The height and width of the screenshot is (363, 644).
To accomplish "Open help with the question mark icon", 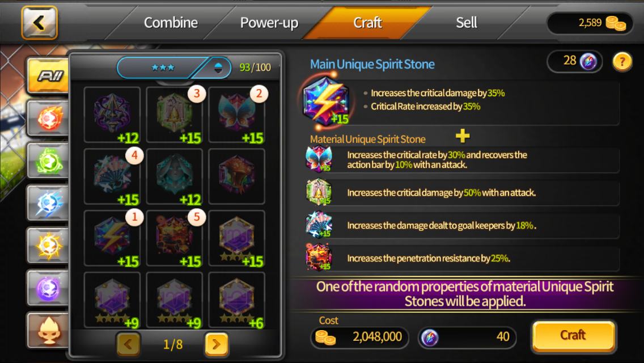I will (622, 62).
